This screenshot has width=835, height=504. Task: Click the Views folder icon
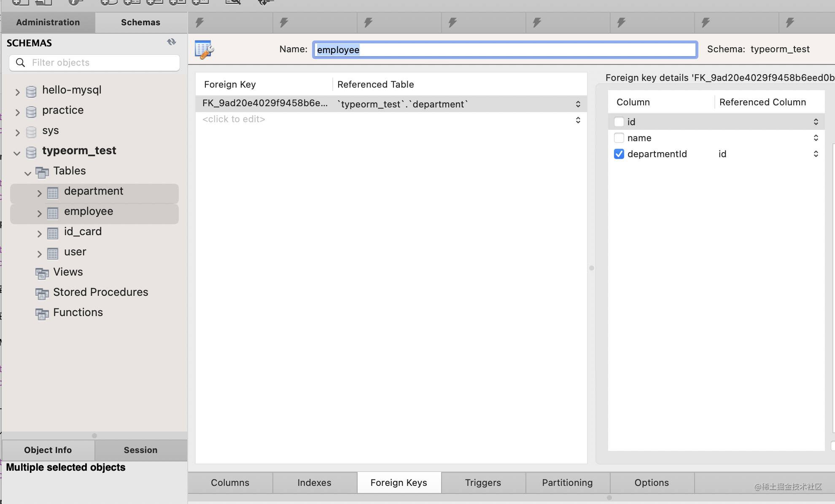(42, 273)
